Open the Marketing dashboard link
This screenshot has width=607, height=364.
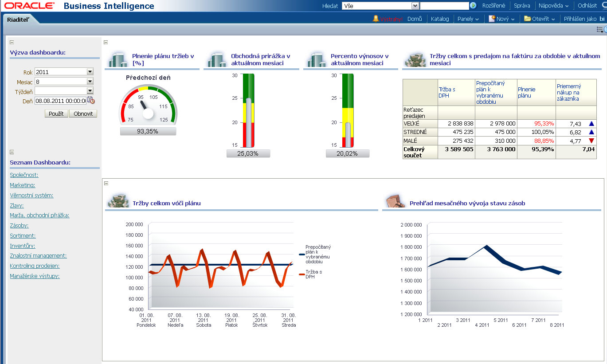23,185
